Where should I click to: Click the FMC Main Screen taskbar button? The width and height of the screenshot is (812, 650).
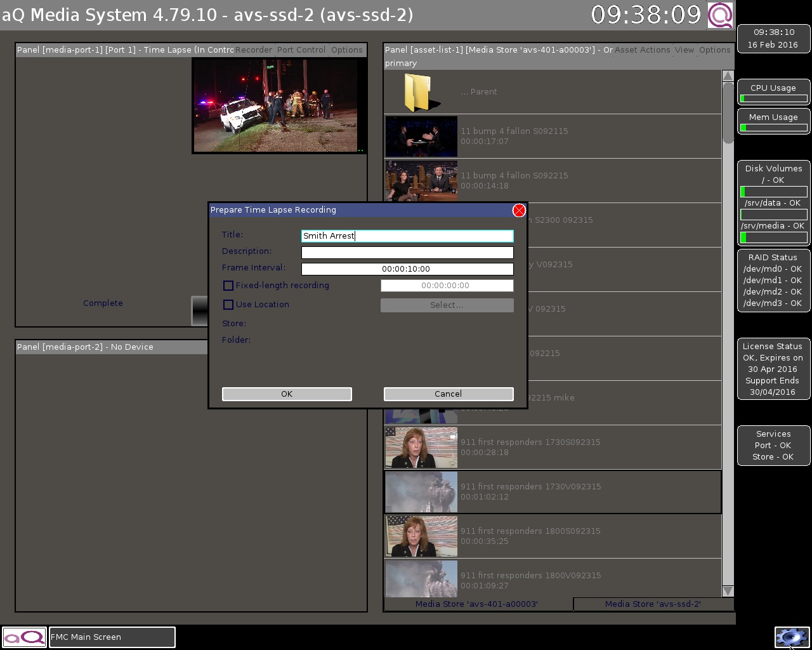(112, 637)
